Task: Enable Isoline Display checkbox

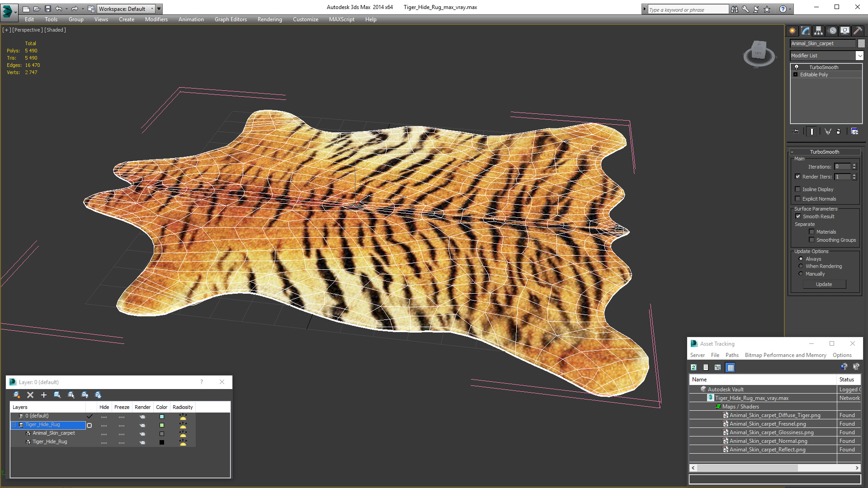Action: [x=797, y=189]
